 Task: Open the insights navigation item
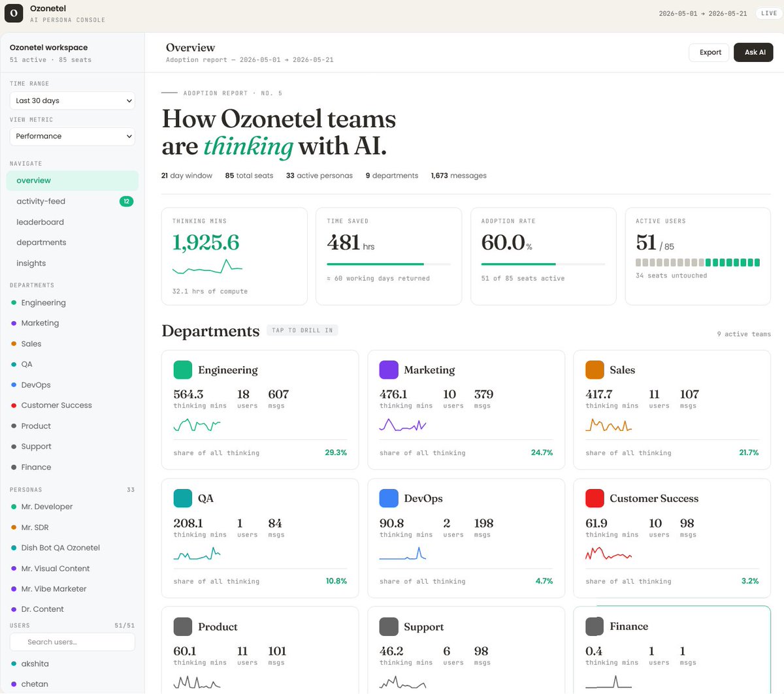click(73, 263)
